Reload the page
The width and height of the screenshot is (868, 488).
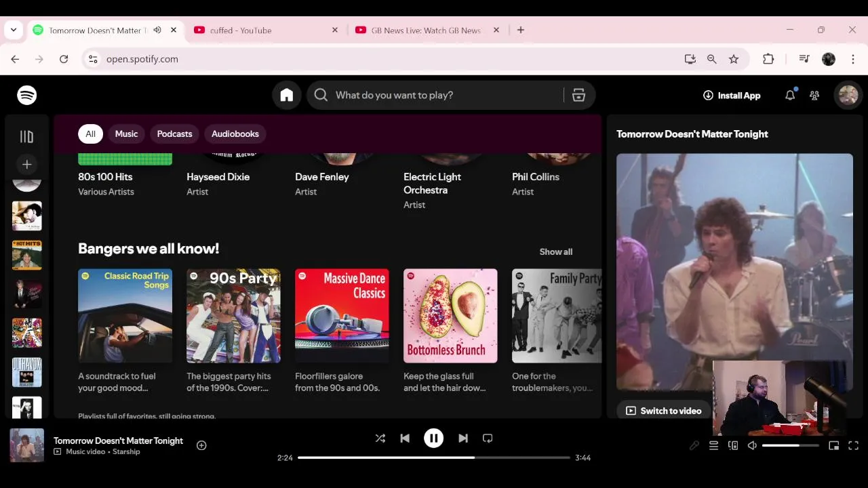tap(64, 60)
